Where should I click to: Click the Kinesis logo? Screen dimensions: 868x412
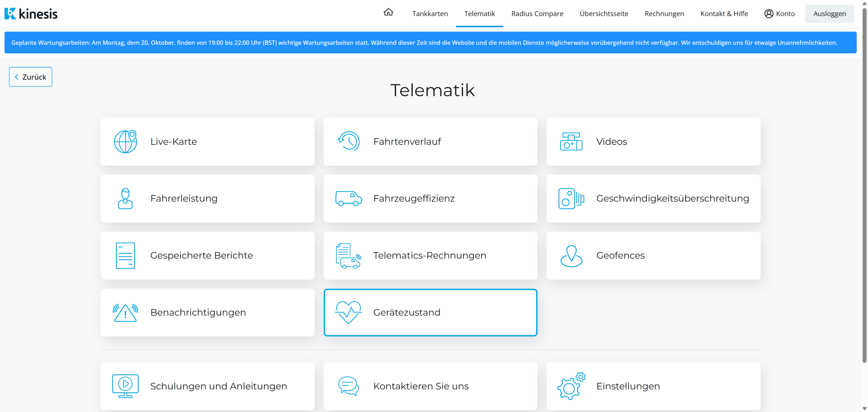pyautogui.click(x=31, y=14)
